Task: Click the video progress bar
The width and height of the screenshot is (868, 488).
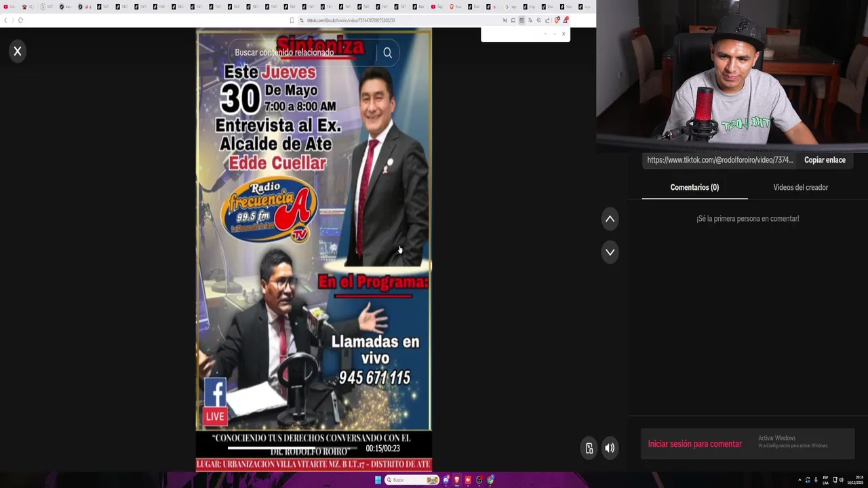Action: click(293, 448)
